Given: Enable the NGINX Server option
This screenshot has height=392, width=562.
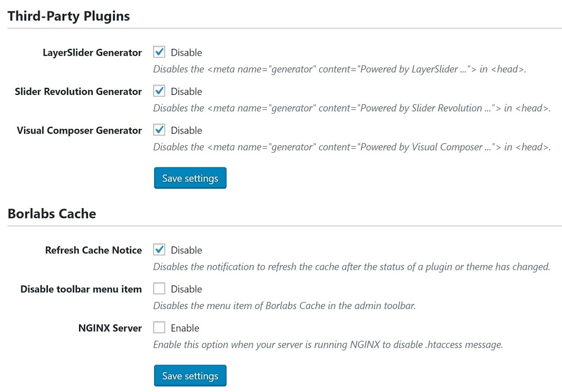Looking at the screenshot, I should click(159, 328).
